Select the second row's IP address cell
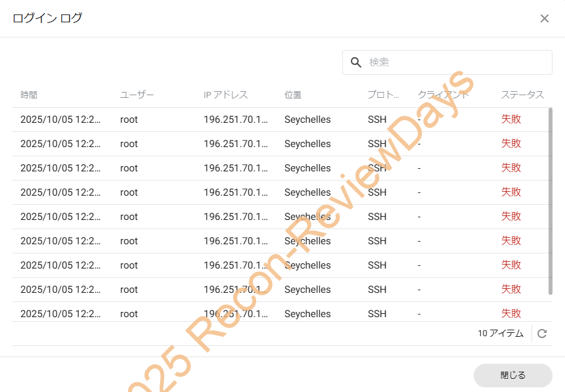 pyautogui.click(x=236, y=144)
